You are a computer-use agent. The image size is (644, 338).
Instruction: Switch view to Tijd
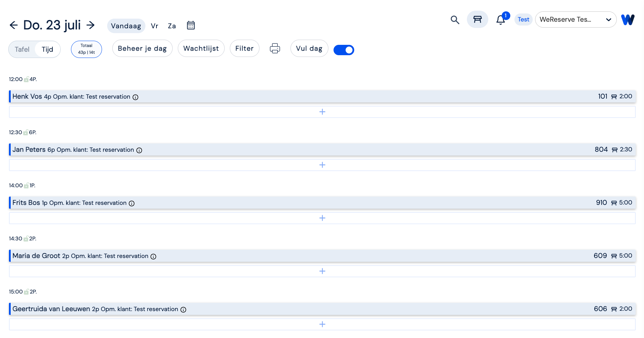48,49
